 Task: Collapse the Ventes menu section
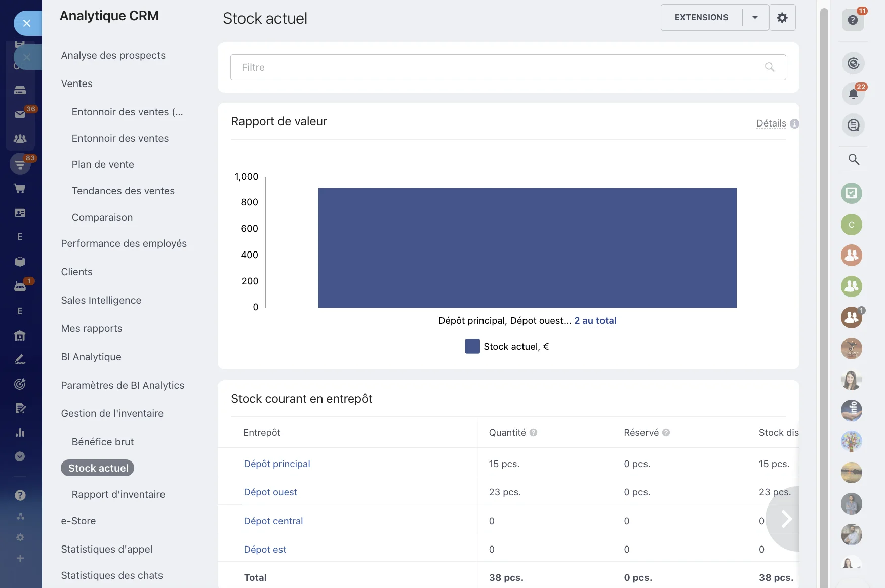77,83
